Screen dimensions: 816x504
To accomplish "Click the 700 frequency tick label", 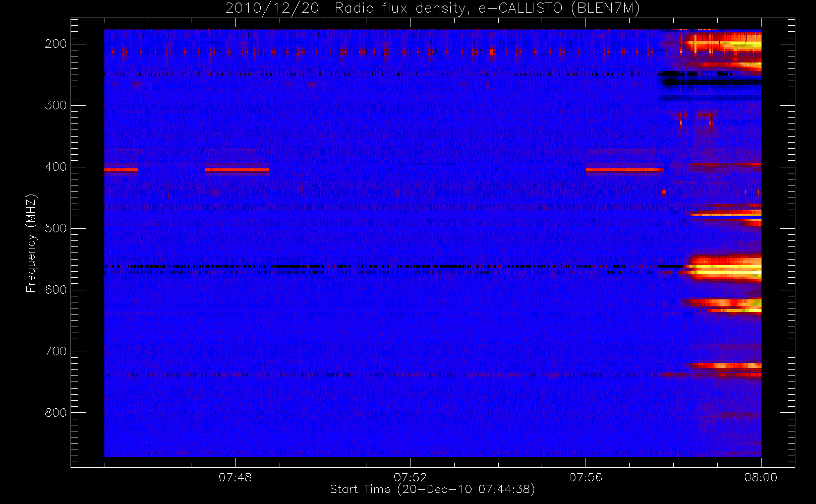I will pos(55,351).
